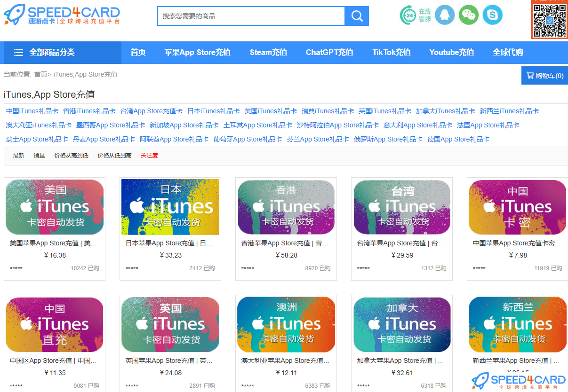This screenshot has width=568, height=392.
Task: Click the 购物车(0) button
Action: [x=546, y=75]
